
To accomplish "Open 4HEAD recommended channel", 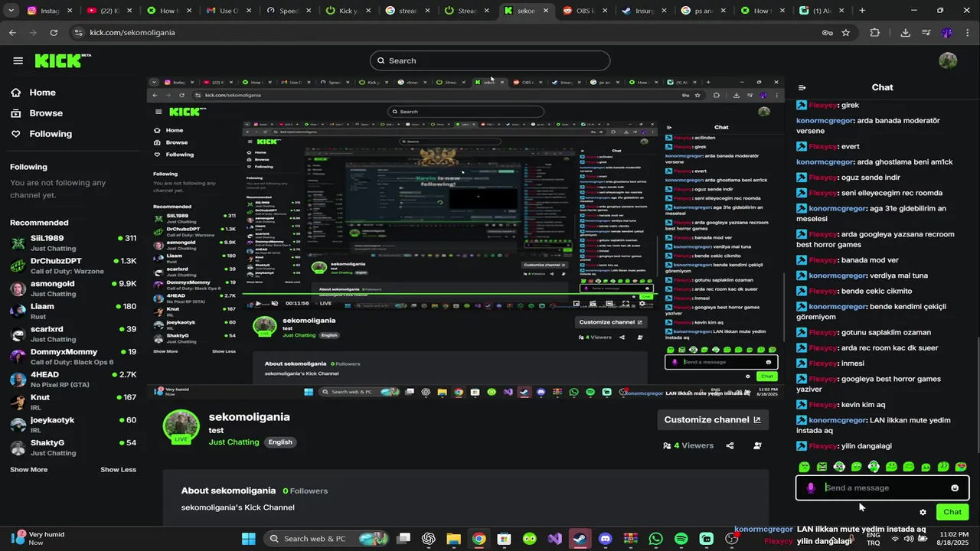I will pos(73,379).
